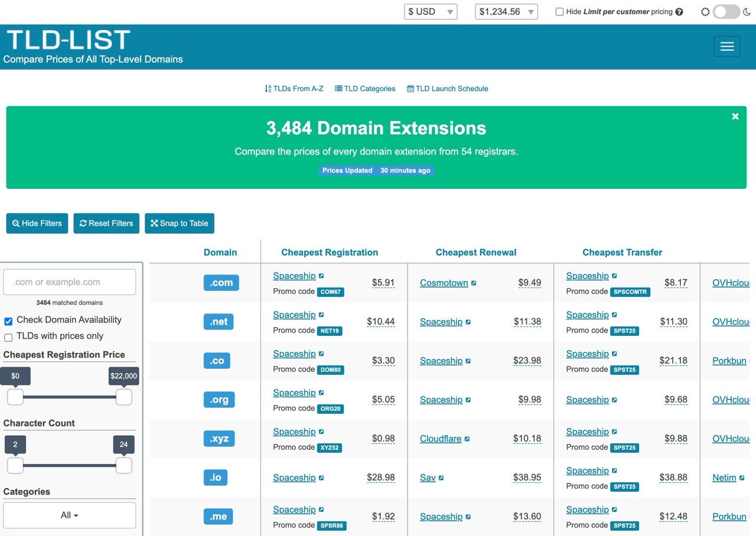
Task: Click external icon beside .org transfer Spaceship
Action: point(614,400)
